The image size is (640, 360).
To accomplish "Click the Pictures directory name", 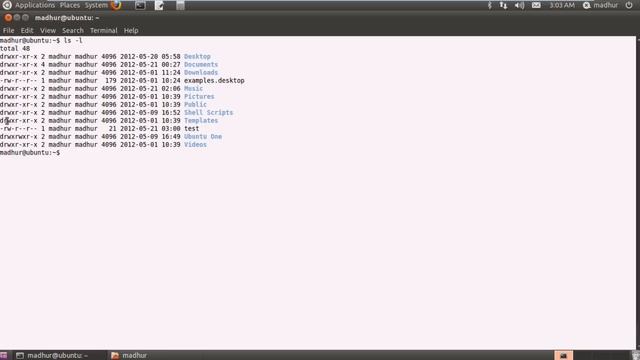I will (x=199, y=97).
